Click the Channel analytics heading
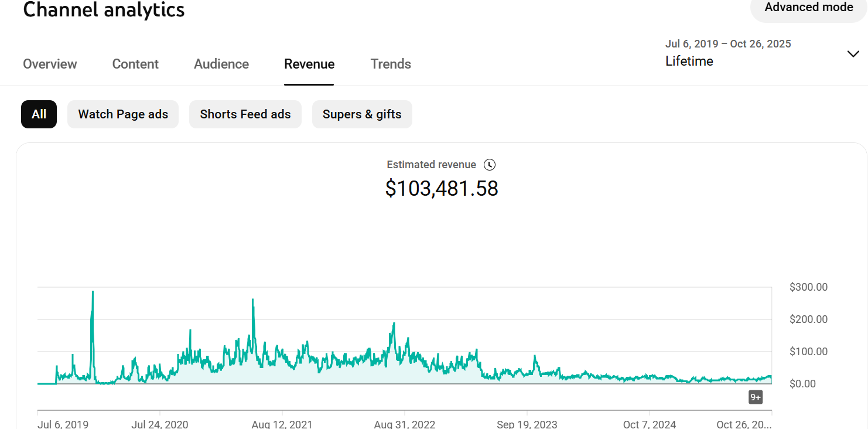This screenshot has width=868, height=429. [104, 10]
